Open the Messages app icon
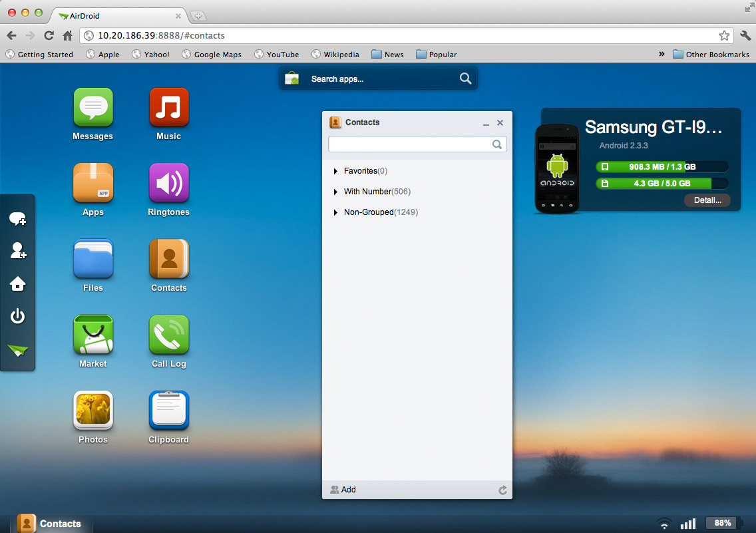Viewport: 756px width, 533px height. 93,108
